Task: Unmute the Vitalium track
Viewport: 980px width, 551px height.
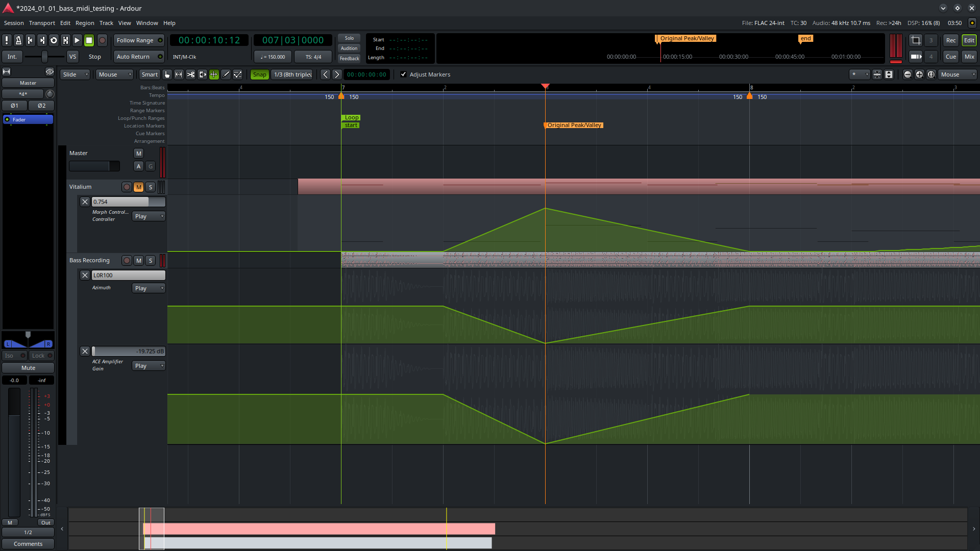Action: pyautogui.click(x=138, y=187)
